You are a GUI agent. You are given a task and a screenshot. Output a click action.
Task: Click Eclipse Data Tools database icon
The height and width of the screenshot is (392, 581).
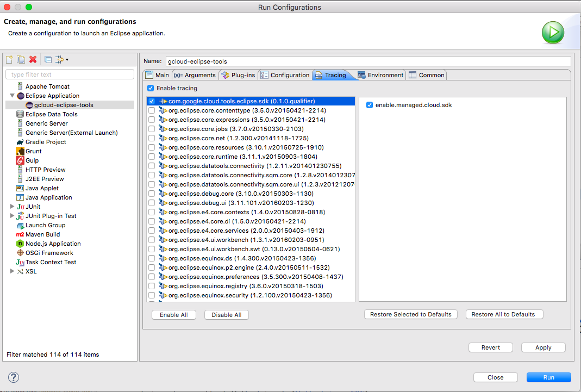coord(20,114)
